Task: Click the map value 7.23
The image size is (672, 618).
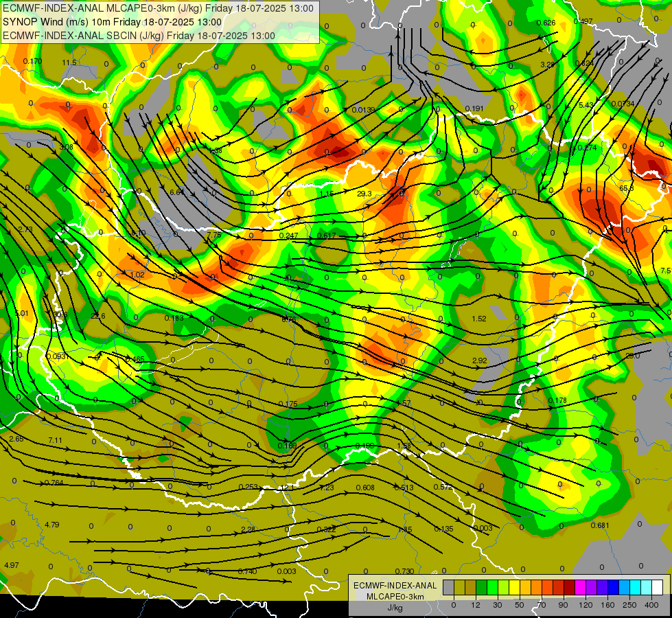Action: (x=327, y=488)
